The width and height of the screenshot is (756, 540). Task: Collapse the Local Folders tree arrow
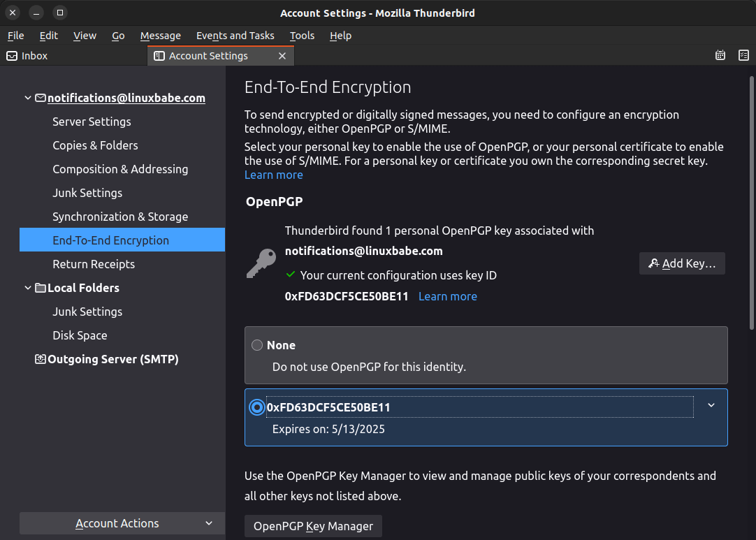click(28, 288)
